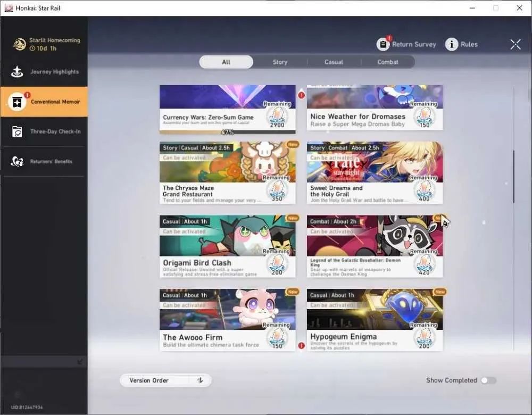The image size is (532, 415).
Task: Toggle the Show Completed switch
Action: (x=488, y=380)
